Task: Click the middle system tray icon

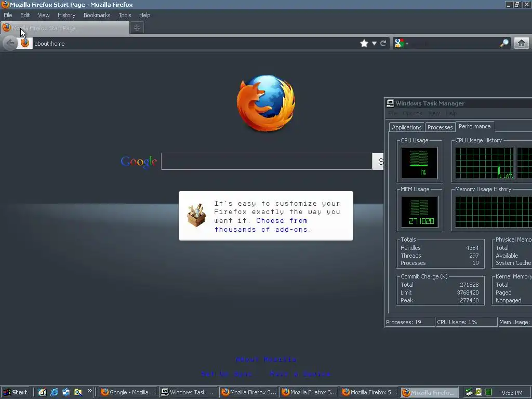Action: tap(478, 392)
